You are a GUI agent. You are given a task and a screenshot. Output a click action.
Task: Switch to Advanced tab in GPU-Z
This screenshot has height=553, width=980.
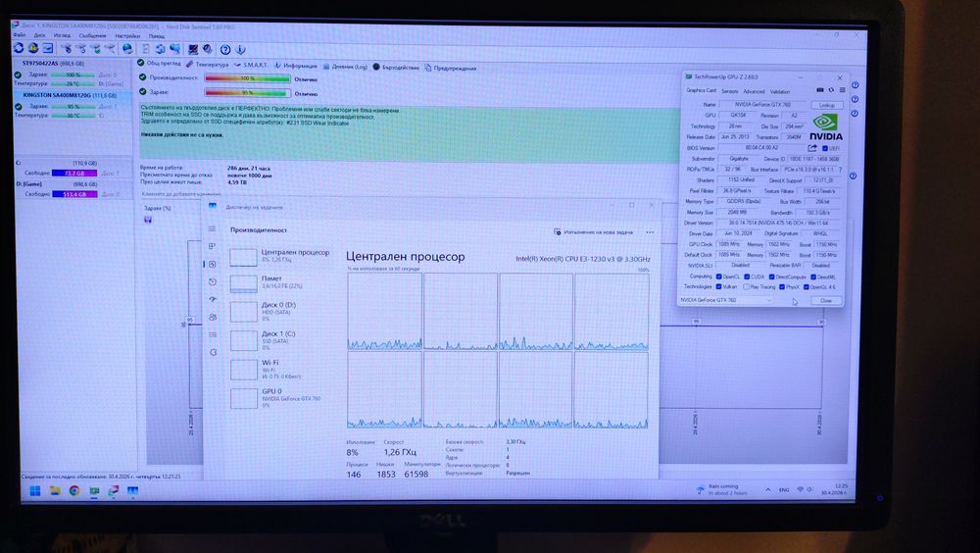[753, 91]
